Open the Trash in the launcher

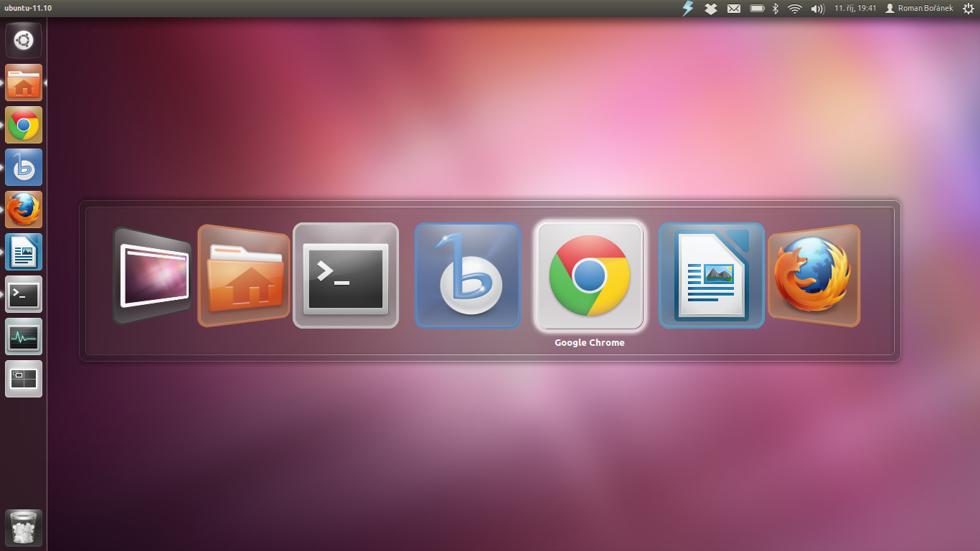24,528
